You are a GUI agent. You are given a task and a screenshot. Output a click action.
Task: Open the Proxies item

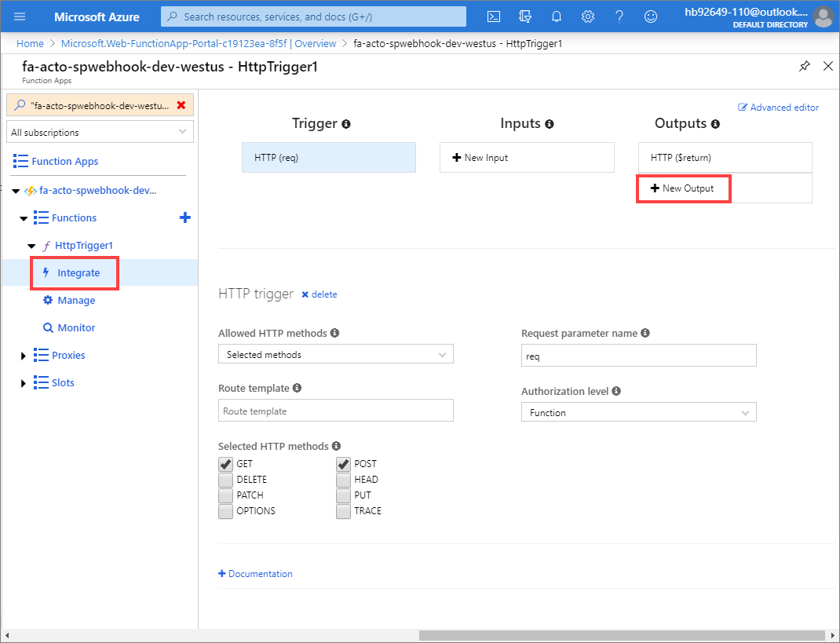click(x=68, y=355)
